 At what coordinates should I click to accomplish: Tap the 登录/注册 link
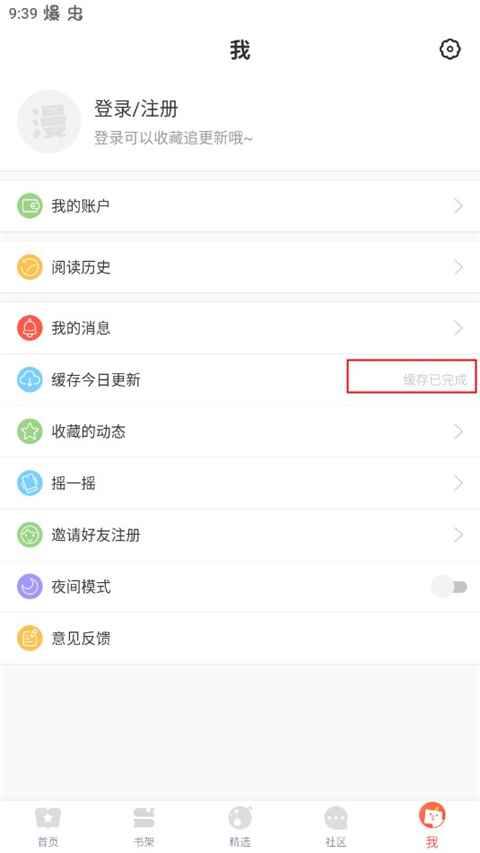(136, 109)
